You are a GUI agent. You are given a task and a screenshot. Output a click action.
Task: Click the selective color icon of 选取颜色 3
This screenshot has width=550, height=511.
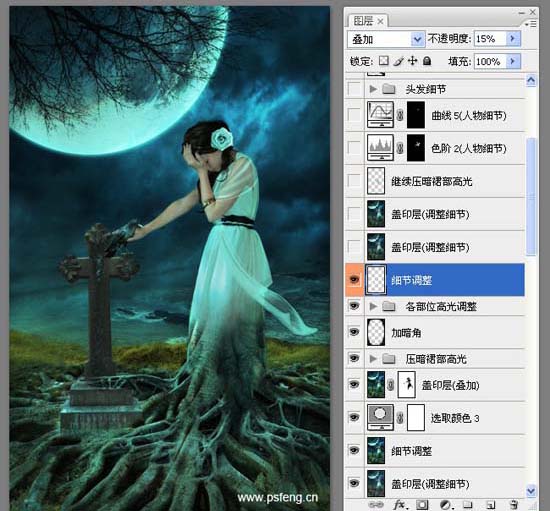point(380,417)
